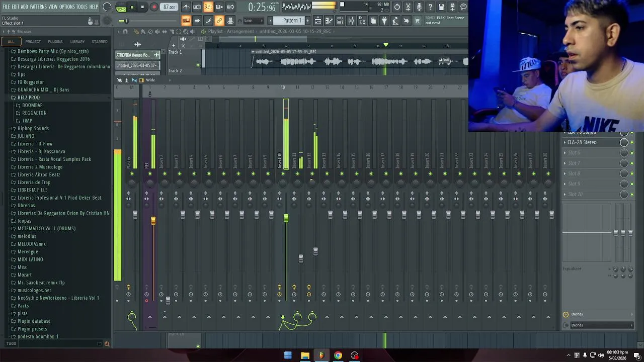Open the TOOLS menu
The image size is (644, 362).
(x=82, y=7)
